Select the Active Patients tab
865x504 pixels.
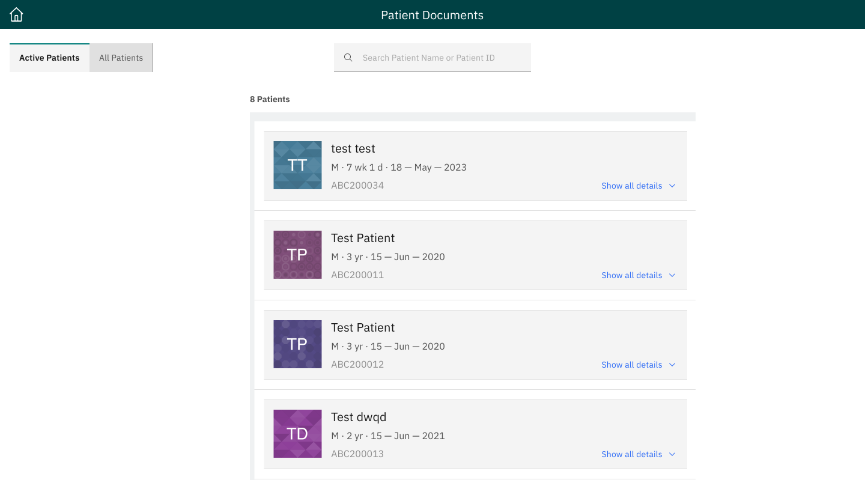49,57
